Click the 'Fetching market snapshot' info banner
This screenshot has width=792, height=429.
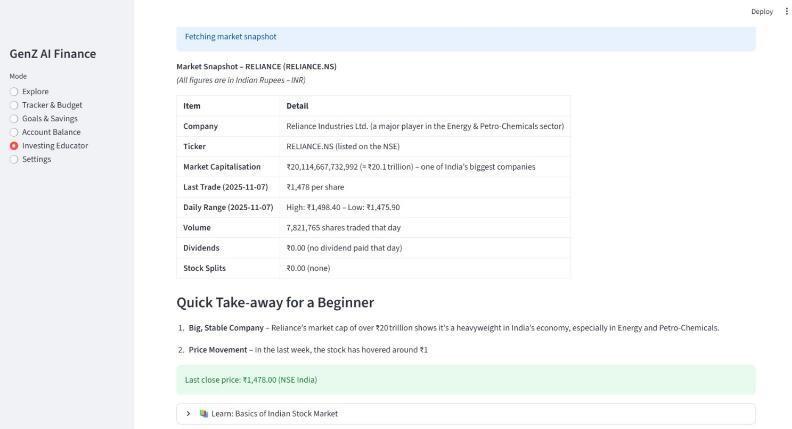[466, 37]
